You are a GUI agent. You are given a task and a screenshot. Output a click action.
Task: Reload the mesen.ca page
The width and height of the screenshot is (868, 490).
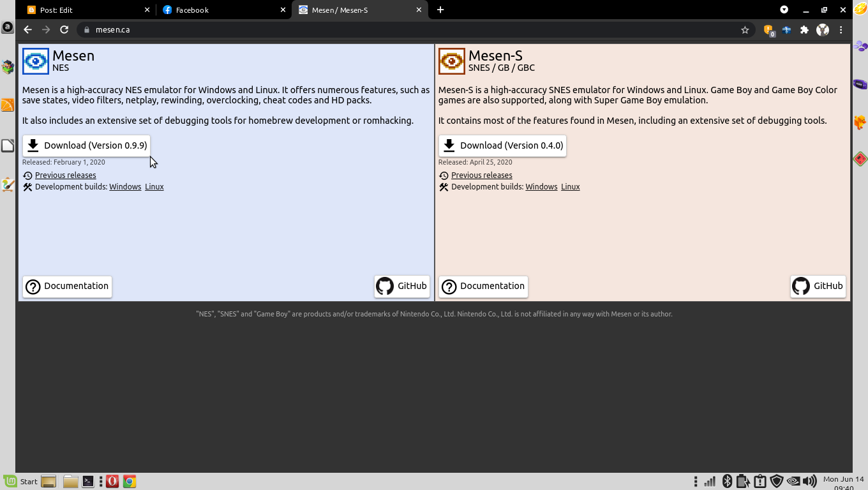(64, 29)
